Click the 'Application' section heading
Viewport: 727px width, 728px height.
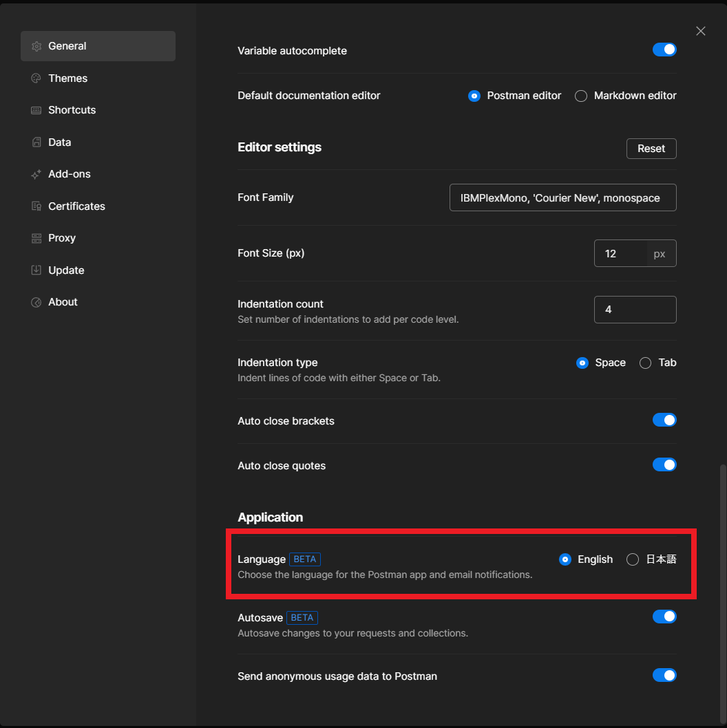[270, 517]
